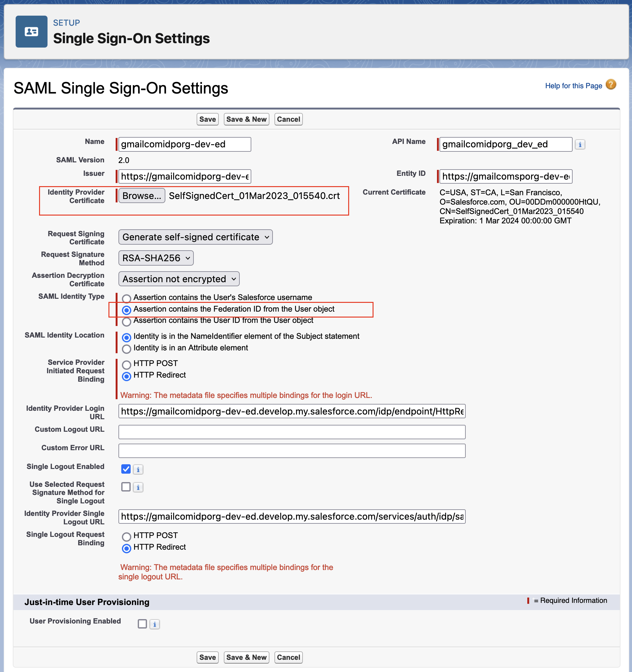Click the Custom Logout URL input field
This screenshot has width=632, height=672.
tap(292, 432)
